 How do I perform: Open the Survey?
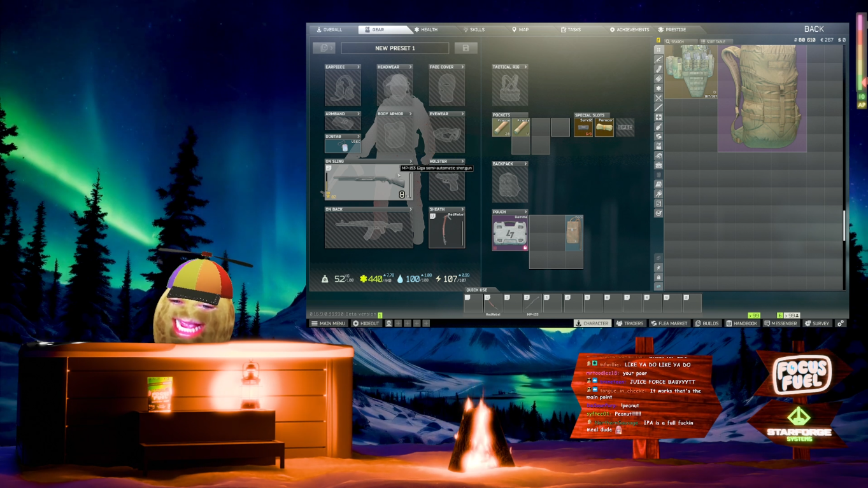tap(817, 323)
